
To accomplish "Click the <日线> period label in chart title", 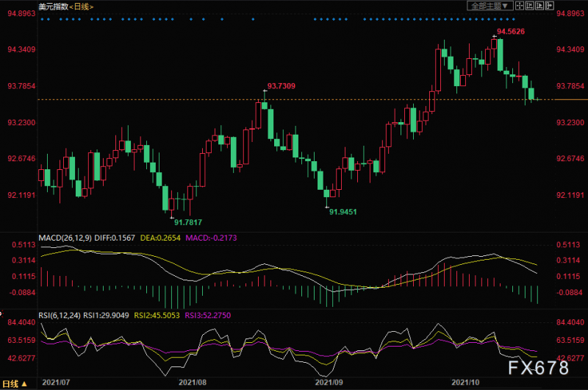I will pyautogui.click(x=80, y=7).
